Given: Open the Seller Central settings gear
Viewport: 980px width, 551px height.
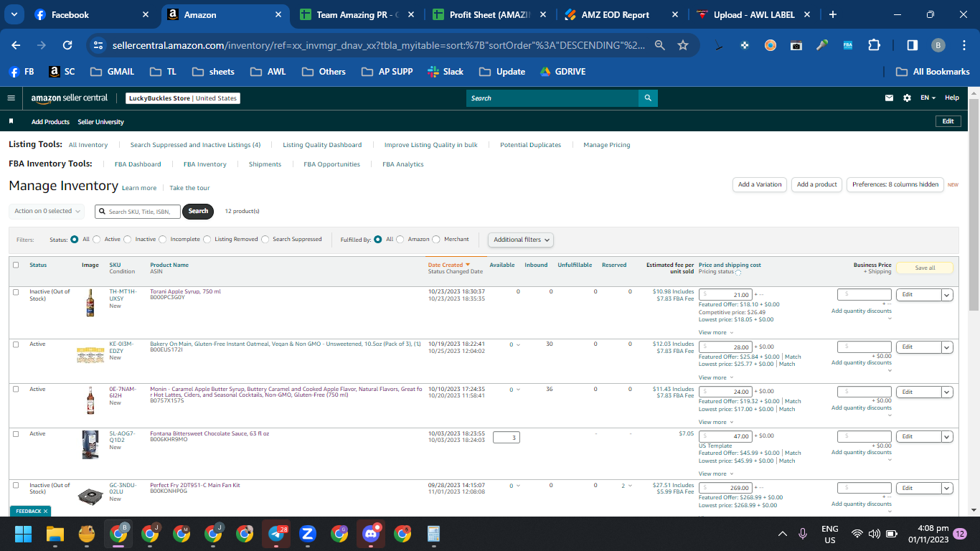Looking at the screenshot, I should [x=907, y=98].
